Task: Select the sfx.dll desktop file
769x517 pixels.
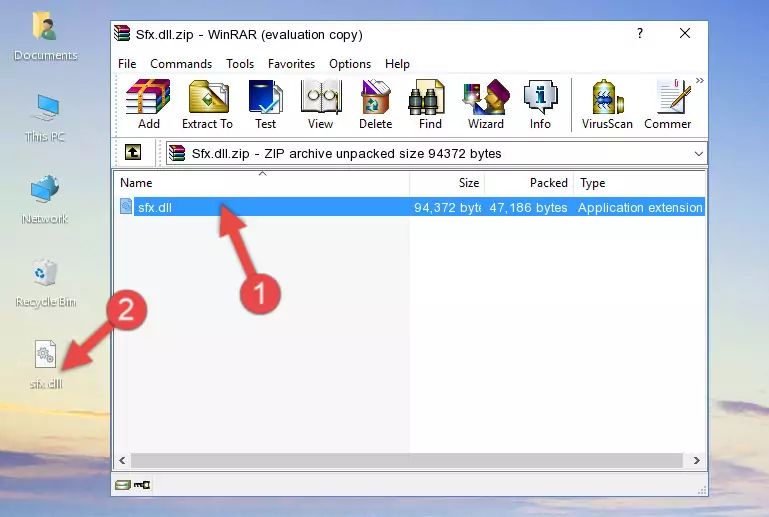Action: tap(46, 364)
